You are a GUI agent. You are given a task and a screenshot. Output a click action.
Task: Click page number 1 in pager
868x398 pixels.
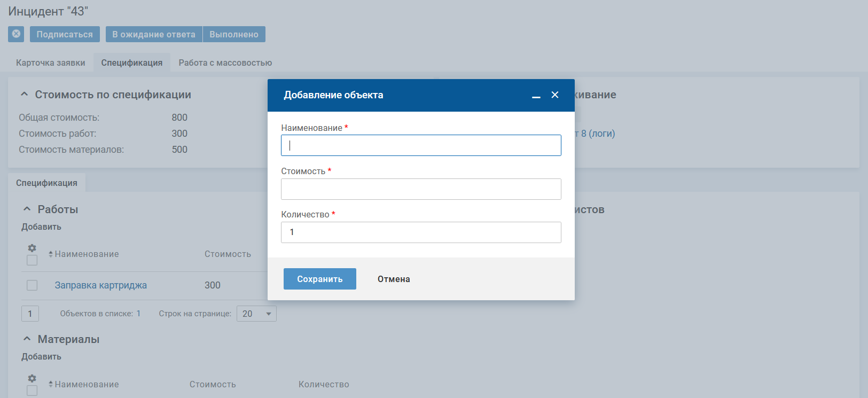tap(30, 314)
